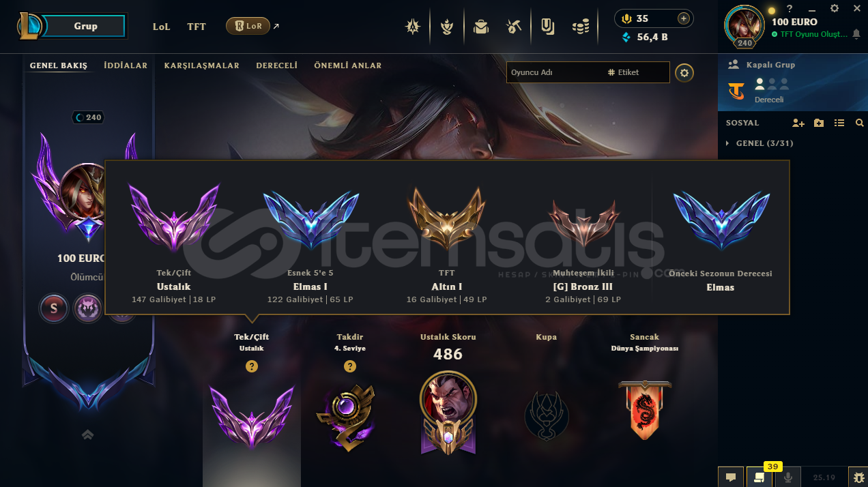
Task: Click the notification bell next to status
Action: (x=856, y=34)
